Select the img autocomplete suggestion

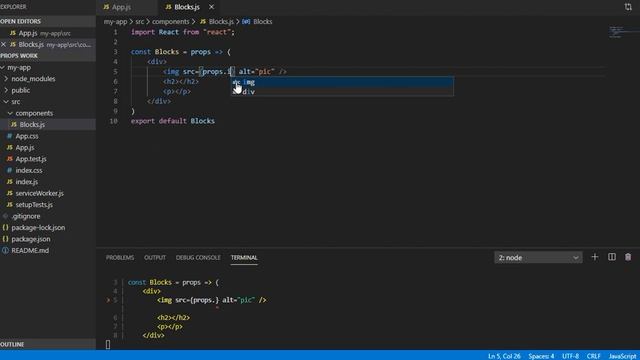(342, 82)
